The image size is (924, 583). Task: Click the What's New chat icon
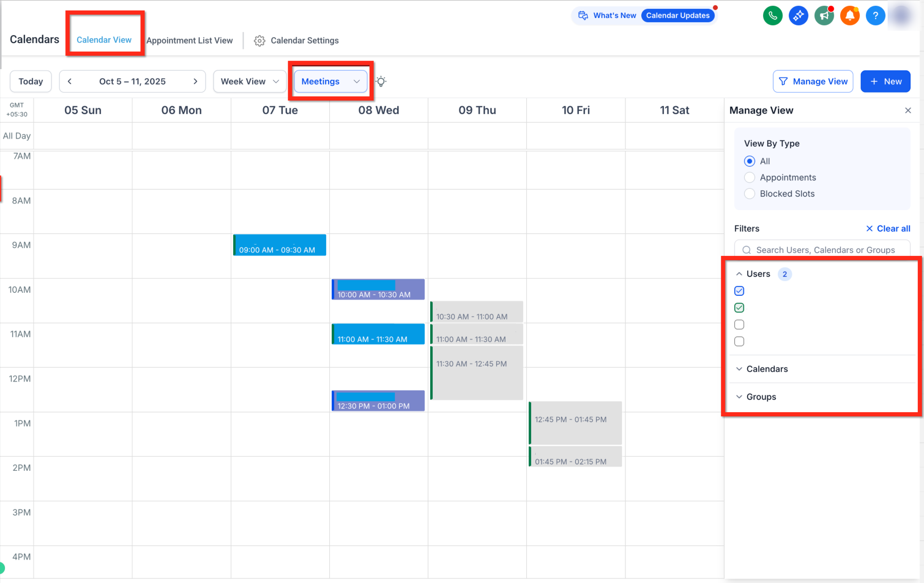[x=583, y=15]
